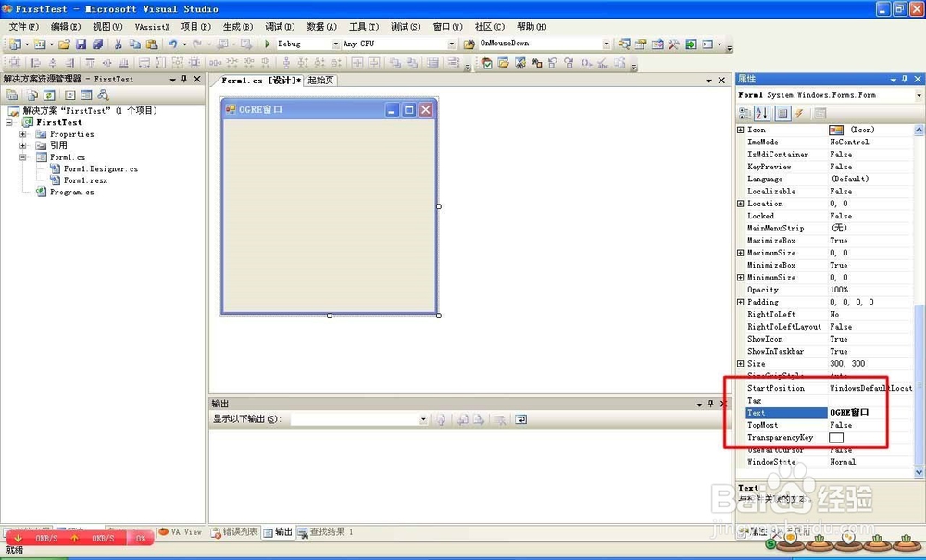Save the current file using floppy icon
This screenshot has height=560, width=926.
click(81, 44)
